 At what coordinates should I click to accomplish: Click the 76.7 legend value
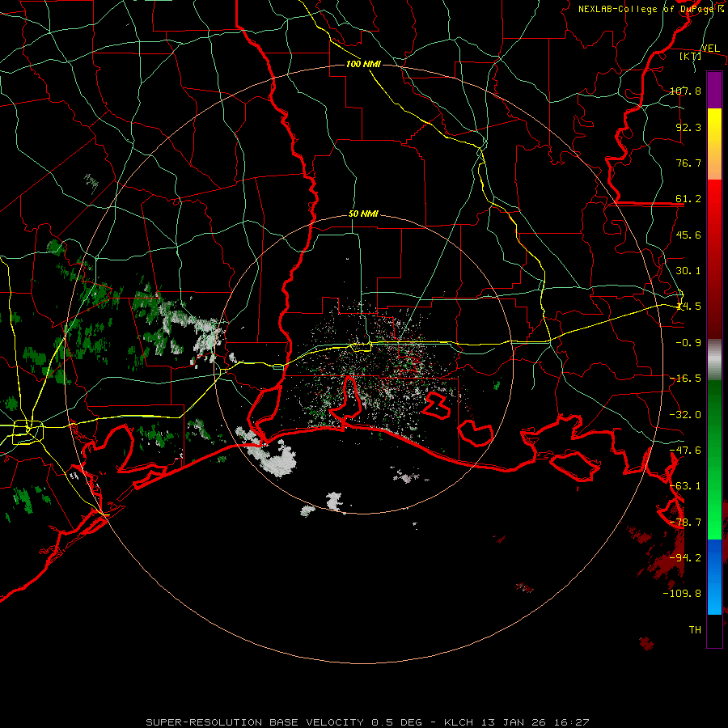pyautogui.click(x=688, y=163)
